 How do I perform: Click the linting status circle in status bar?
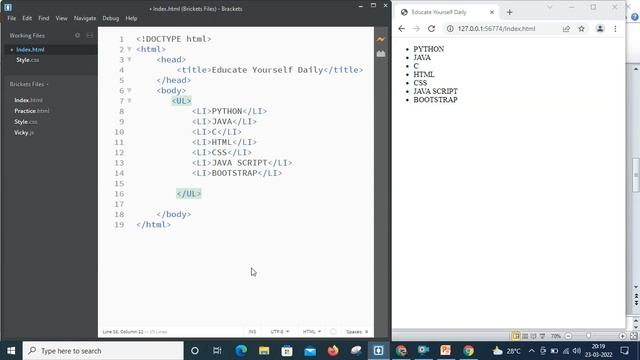pyautogui.click(x=333, y=332)
